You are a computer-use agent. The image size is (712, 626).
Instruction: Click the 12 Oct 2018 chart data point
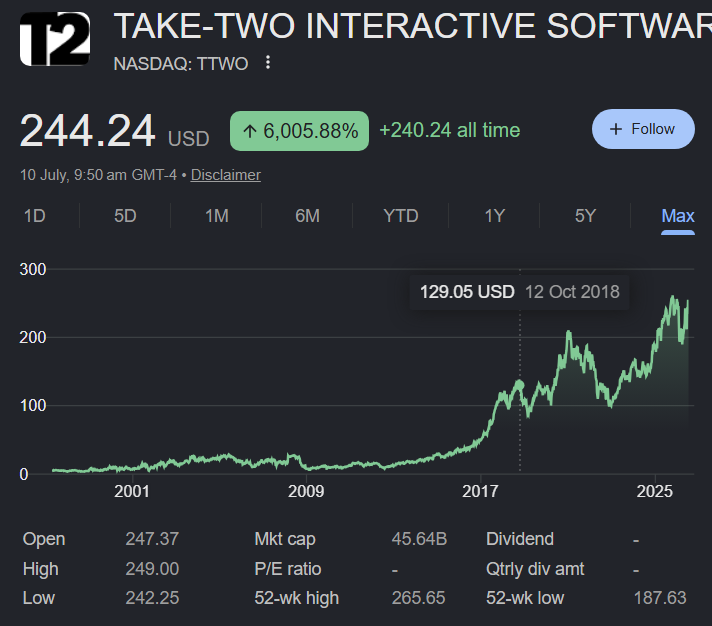(520, 385)
